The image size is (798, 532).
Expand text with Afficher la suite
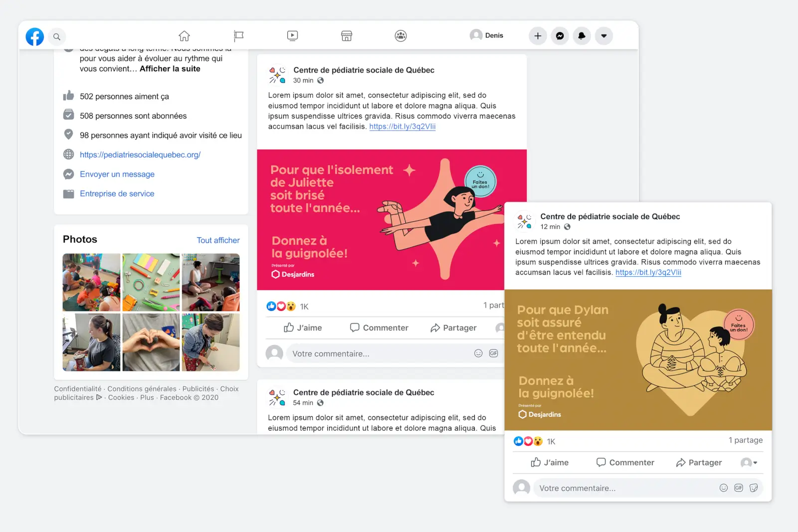coord(170,69)
